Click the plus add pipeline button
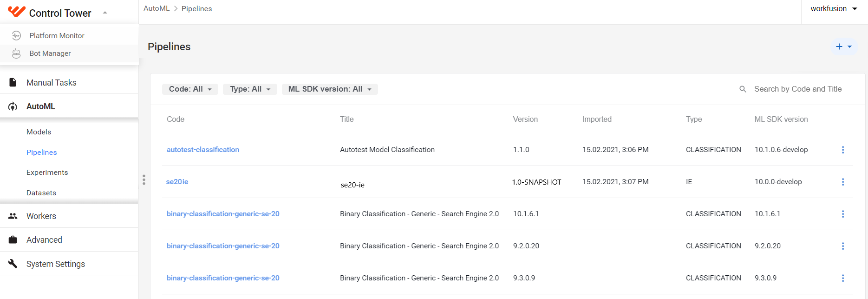868x299 pixels. [839, 47]
